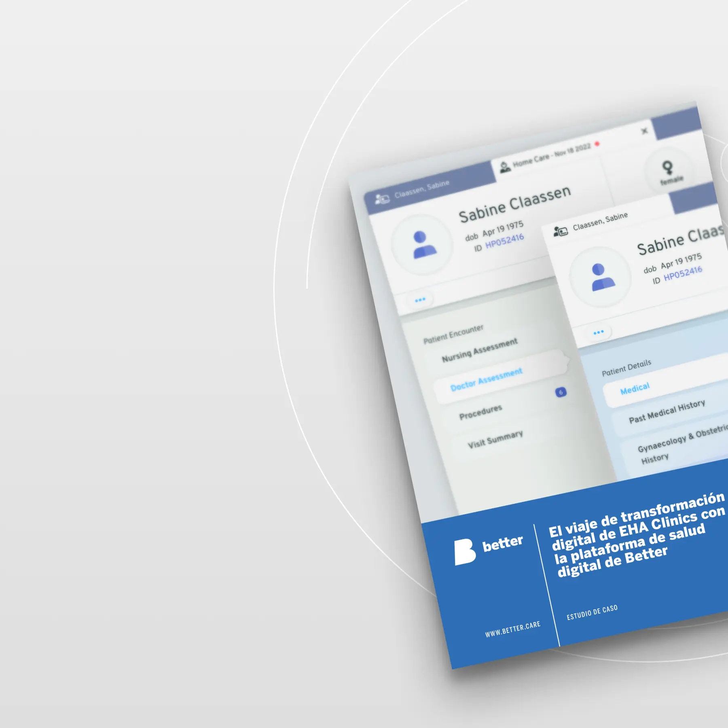
Task: Click the avatar icon above Patient Encounter
Action: (422, 245)
